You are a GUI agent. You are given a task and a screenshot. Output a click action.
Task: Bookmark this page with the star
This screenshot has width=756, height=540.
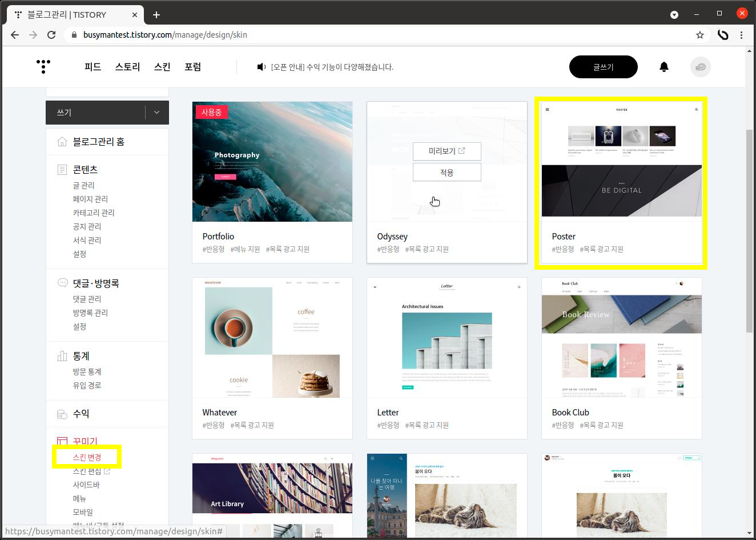pos(700,35)
